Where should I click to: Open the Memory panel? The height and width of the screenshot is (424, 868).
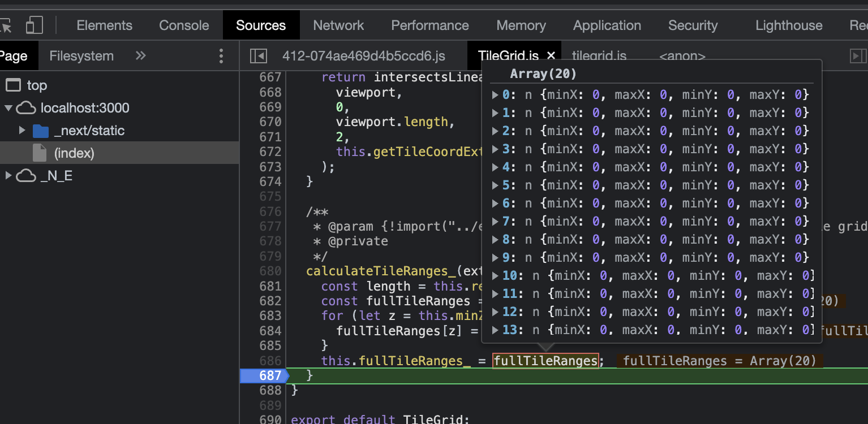pos(521,25)
